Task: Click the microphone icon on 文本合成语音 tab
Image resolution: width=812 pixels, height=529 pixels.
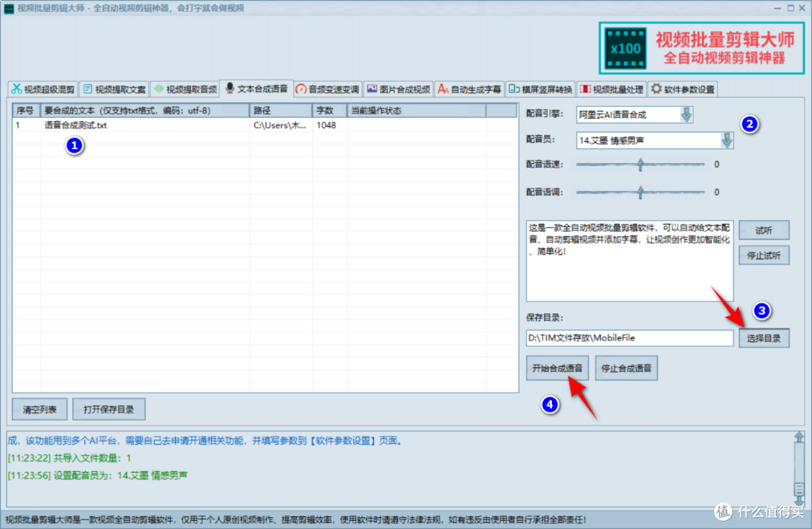Action: click(x=230, y=88)
